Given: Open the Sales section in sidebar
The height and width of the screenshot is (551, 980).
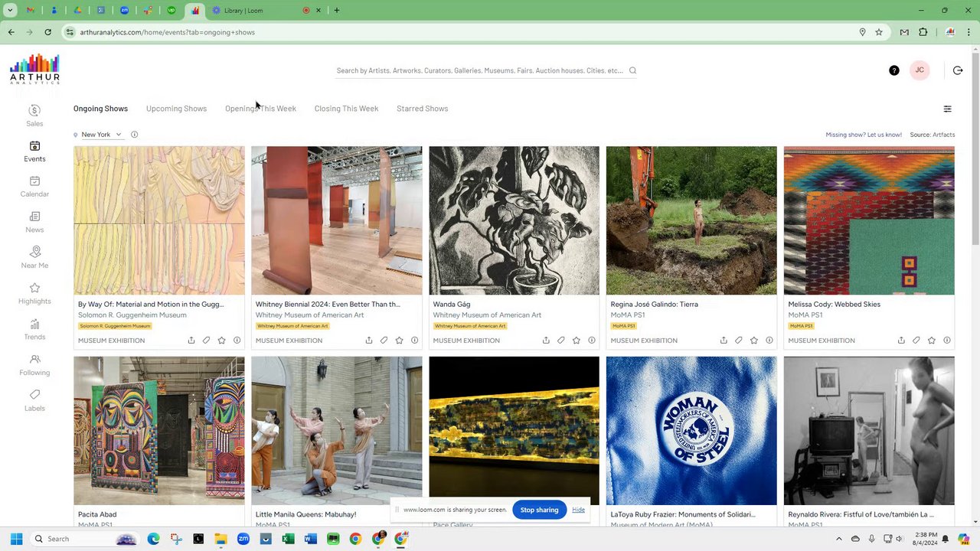Looking at the screenshot, I should click(34, 116).
